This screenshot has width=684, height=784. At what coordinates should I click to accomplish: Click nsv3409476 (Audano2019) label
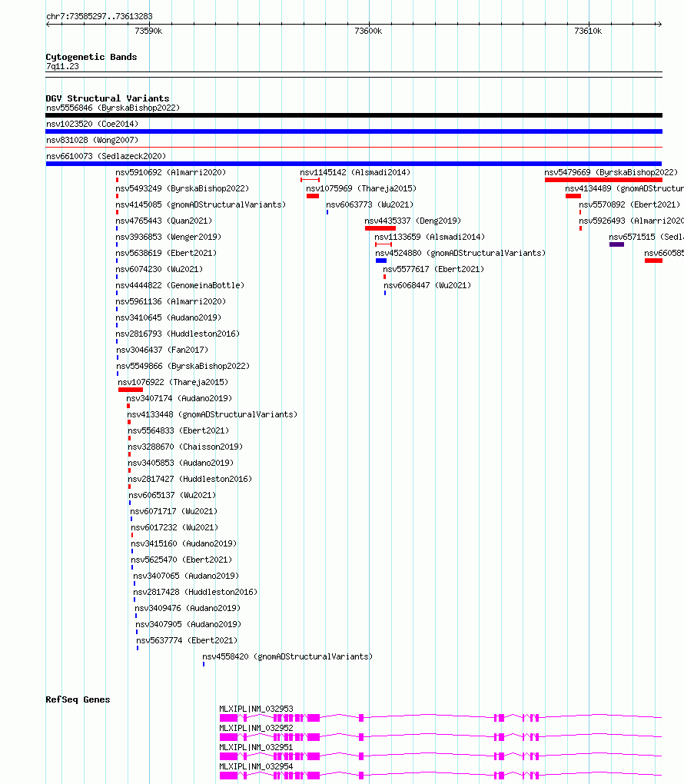188,608
